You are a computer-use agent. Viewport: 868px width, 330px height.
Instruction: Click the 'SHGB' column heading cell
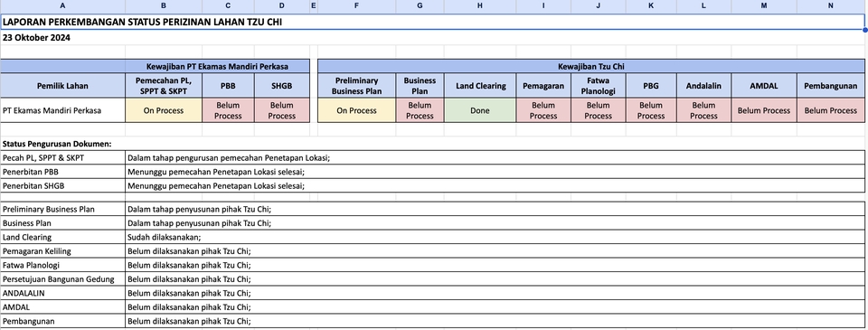click(x=282, y=86)
